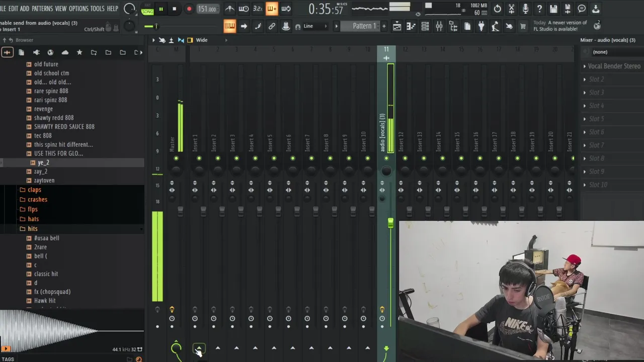Mute Insert 5 green LED
This screenshot has height=362, width=644.
coord(274,158)
